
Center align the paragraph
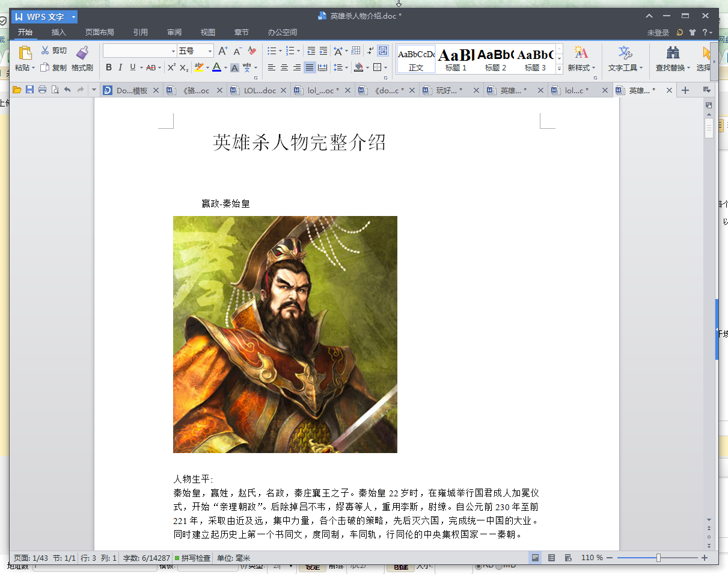pos(284,67)
